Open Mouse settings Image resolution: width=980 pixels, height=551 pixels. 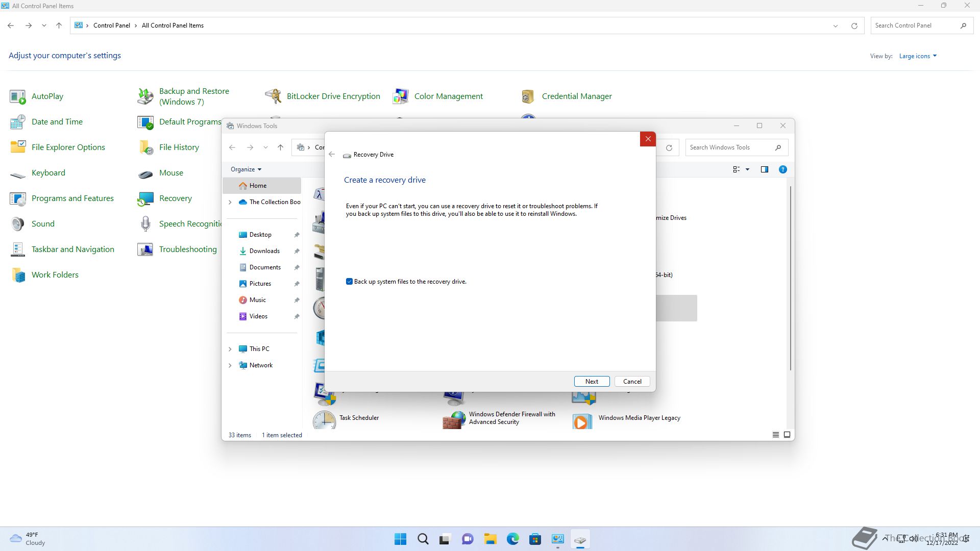coord(160,173)
